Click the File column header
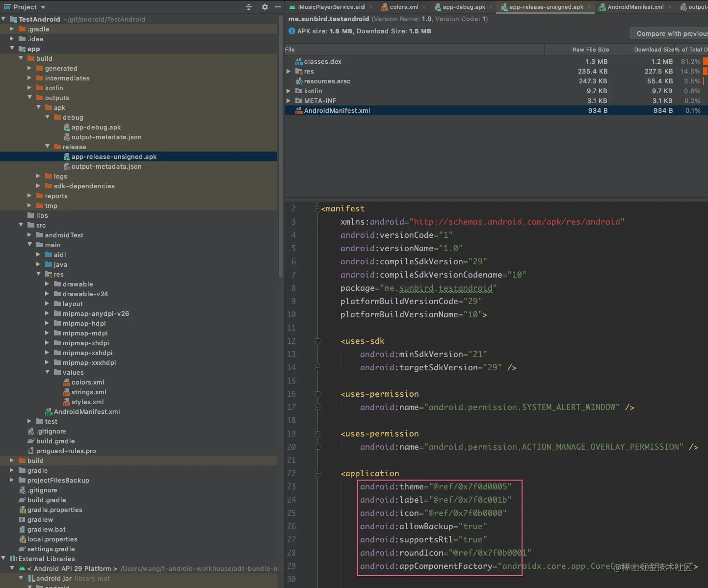The image size is (708, 588). point(414,50)
